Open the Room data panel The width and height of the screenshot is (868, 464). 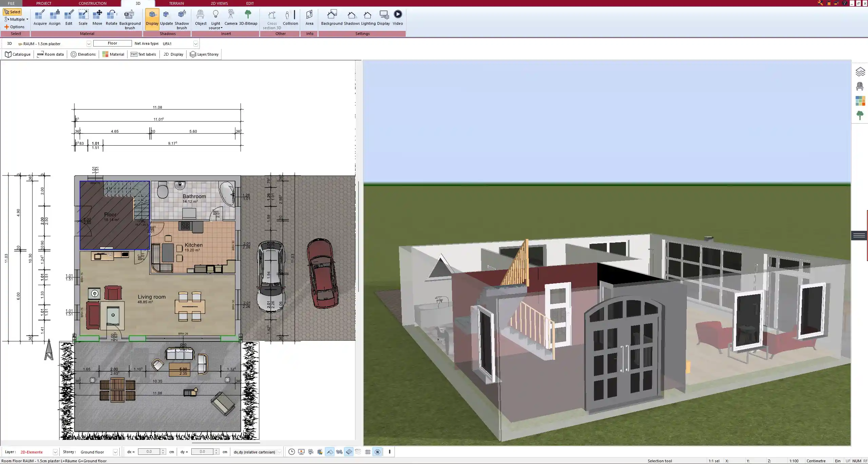click(x=50, y=54)
